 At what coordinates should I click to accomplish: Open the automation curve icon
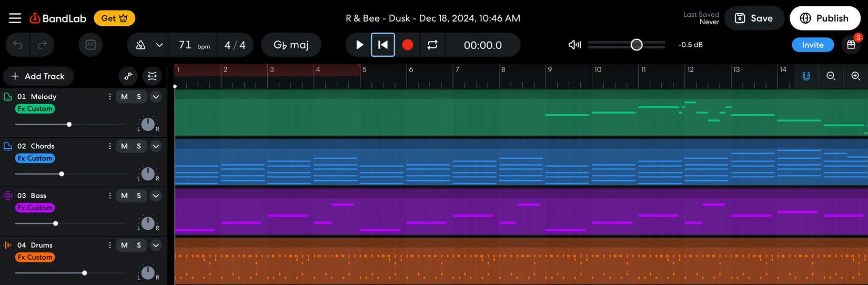pos(128,76)
